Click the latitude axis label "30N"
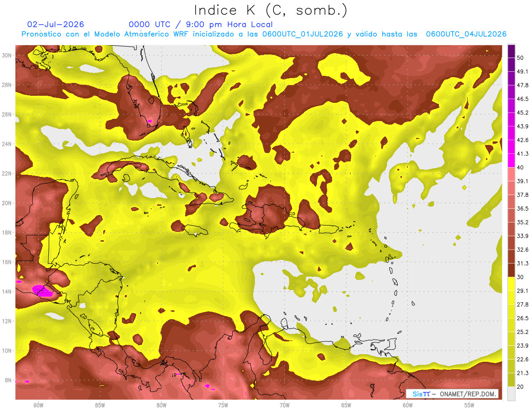This screenshot has height=411, width=532. (7, 55)
